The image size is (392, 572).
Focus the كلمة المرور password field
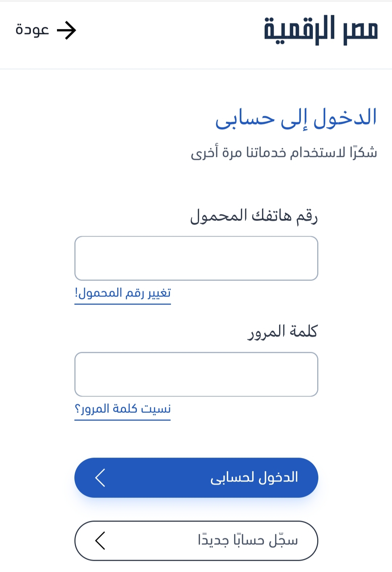point(196,374)
